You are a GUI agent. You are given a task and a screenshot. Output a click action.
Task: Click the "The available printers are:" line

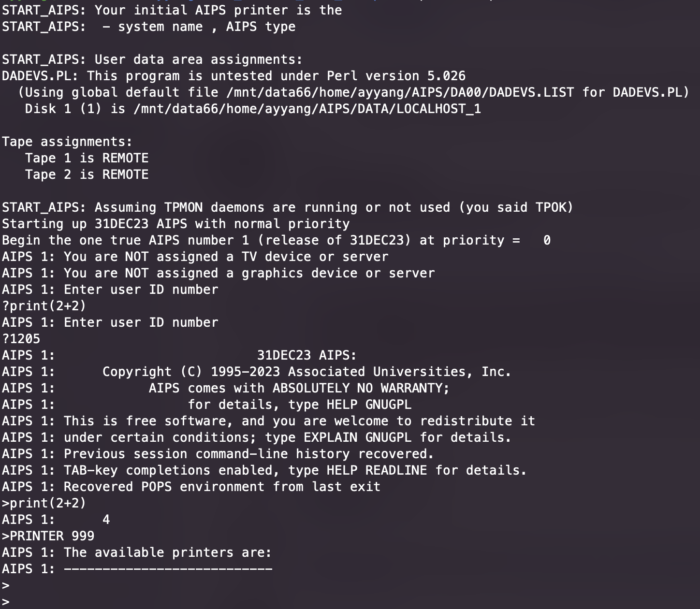tap(168, 552)
